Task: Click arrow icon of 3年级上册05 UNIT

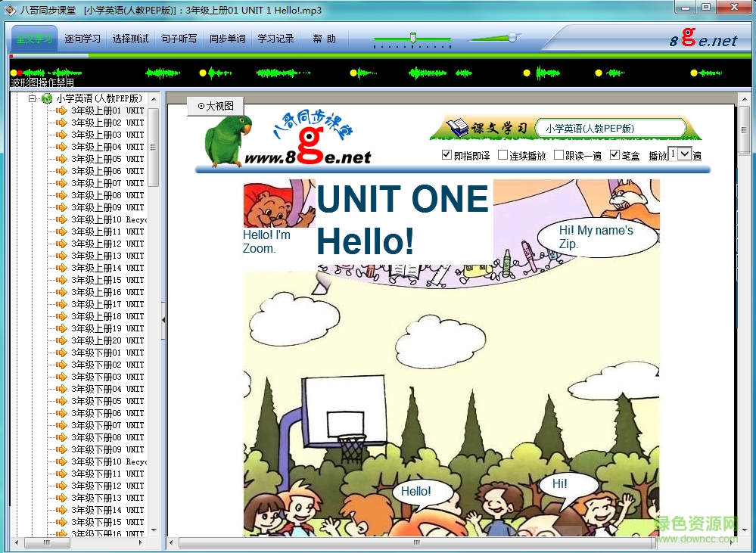Action: [x=61, y=159]
